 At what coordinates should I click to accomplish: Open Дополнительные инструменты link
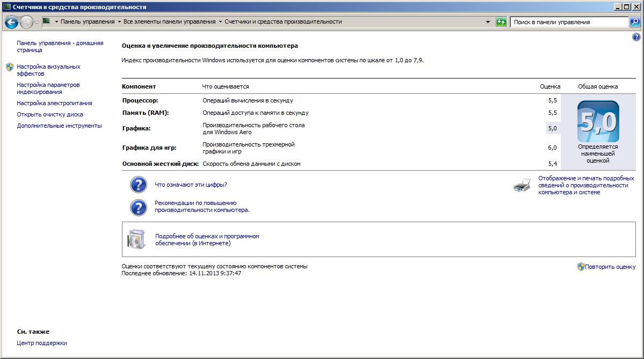click(x=59, y=126)
